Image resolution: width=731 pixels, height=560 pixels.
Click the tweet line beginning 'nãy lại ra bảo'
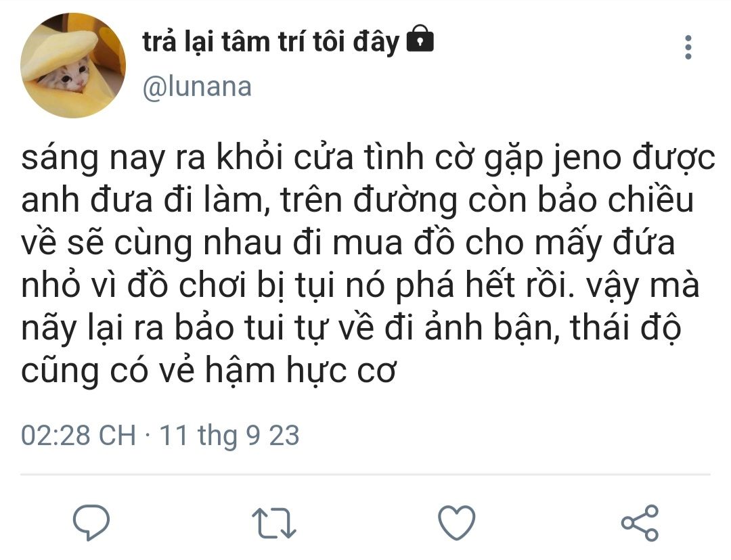351,329
